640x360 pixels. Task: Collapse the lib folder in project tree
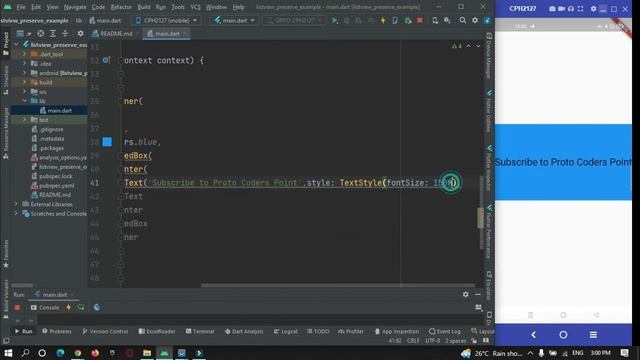pyautogui.click(x=24, y=101)
